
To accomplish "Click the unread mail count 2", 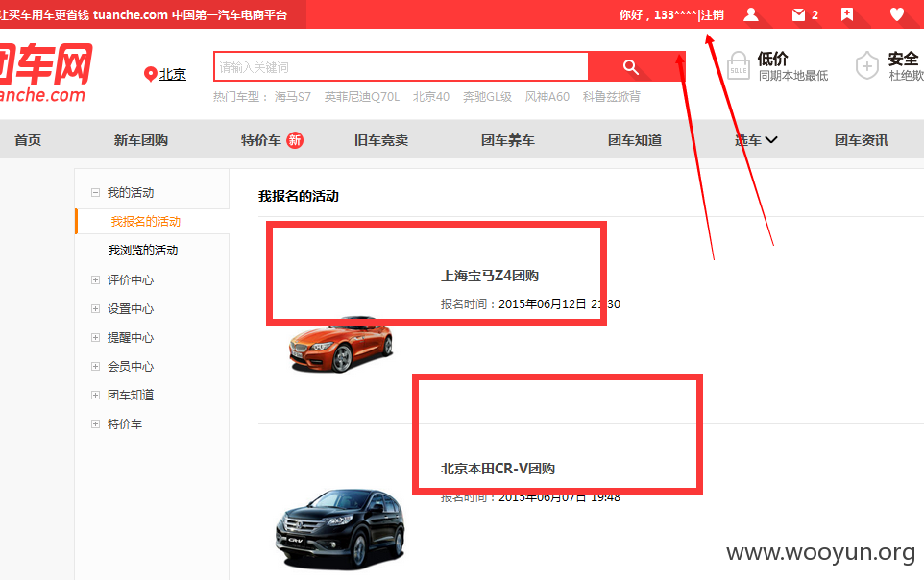I will (x=815, y=14).
